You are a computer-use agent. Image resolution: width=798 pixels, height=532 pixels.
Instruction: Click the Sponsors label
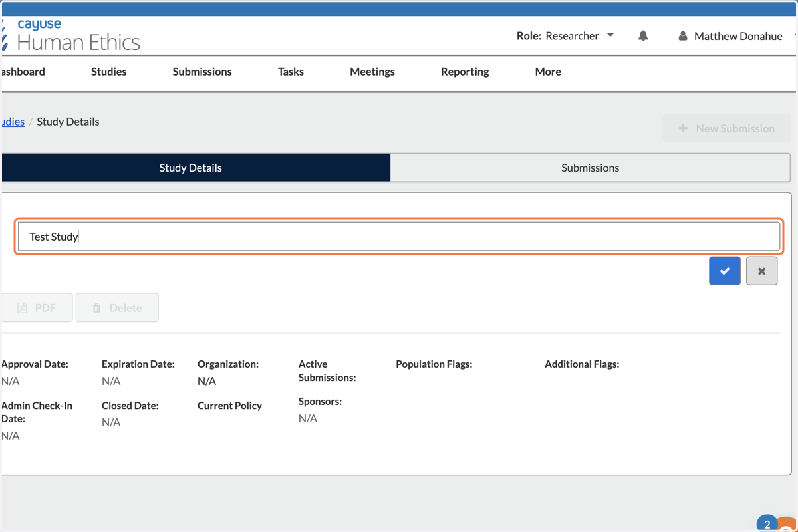click(320, 402)
